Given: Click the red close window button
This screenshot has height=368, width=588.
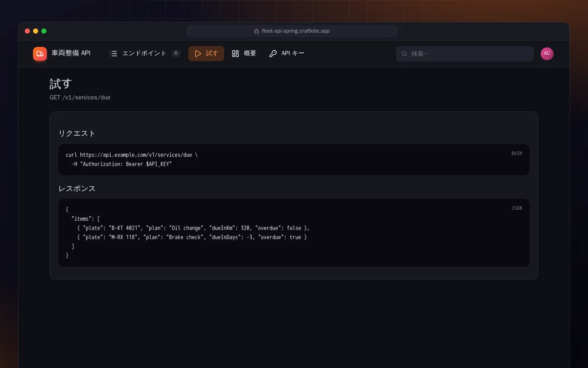Looking at the screenshot, I should pos(28,31).
